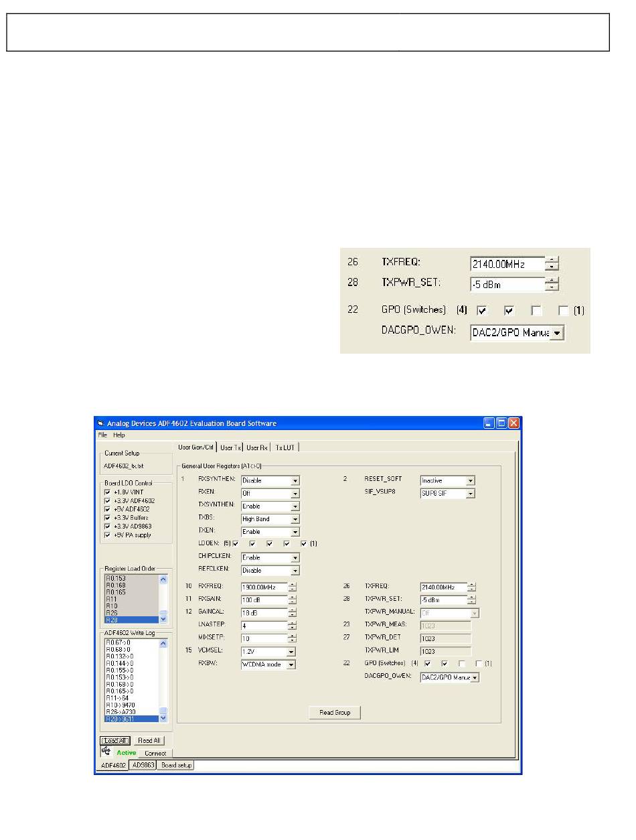Click the app icon in title bar
Image resolution: width=636 pixels, height=840 pixels.
click(101, 423)
